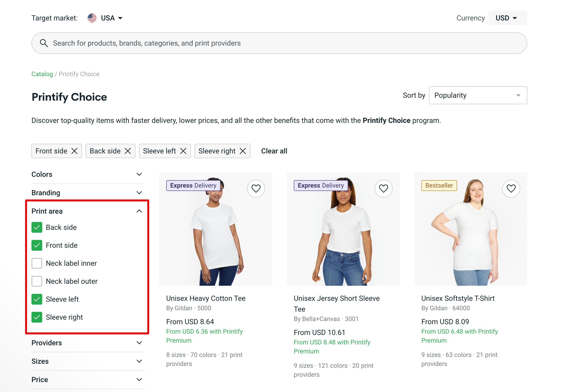This screenshot has width=566, height=392.
Task: Expand the Colors filter section
Action: click(88, 174)
